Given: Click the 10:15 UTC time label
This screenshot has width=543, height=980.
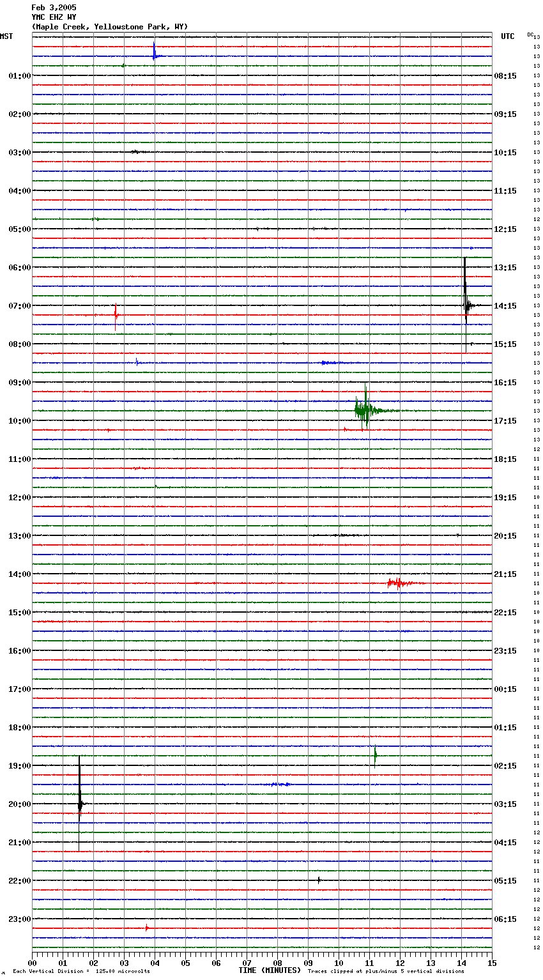Looking at the screenshot, I should [x=505, y=153].
